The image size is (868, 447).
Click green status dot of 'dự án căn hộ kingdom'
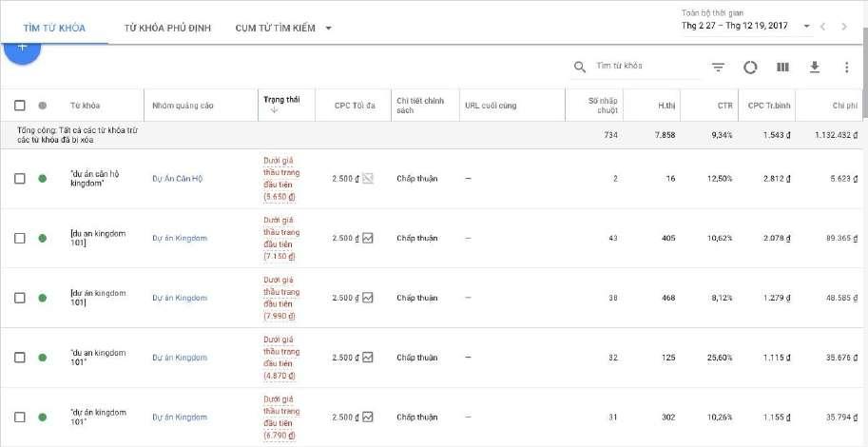(42, 179)
